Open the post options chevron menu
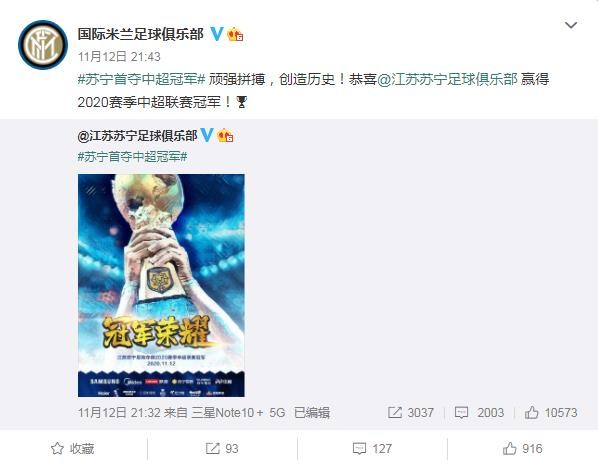Image resolution: width=598 pixels, height=466 pixels. [571, 25]
